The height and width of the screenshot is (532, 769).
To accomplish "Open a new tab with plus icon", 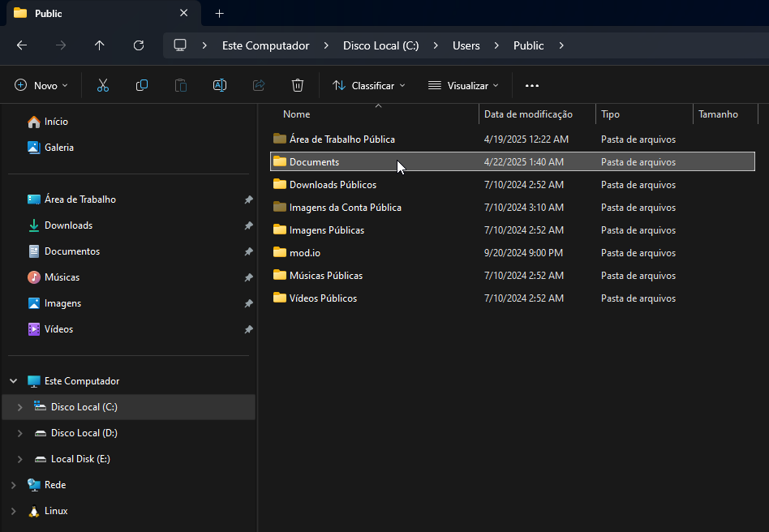I will coord(219,14).
